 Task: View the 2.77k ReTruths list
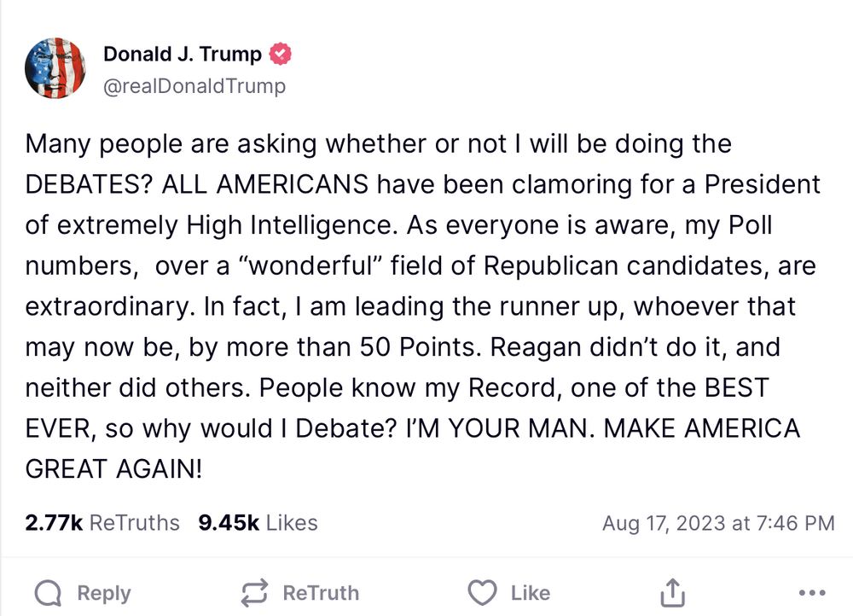(102, 523)
